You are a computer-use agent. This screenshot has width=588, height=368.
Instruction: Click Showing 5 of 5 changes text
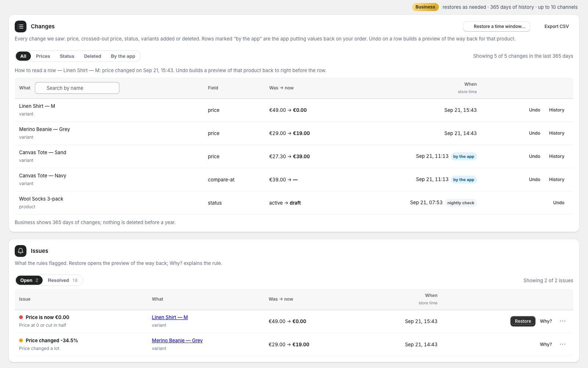click(x=523, y=56)
